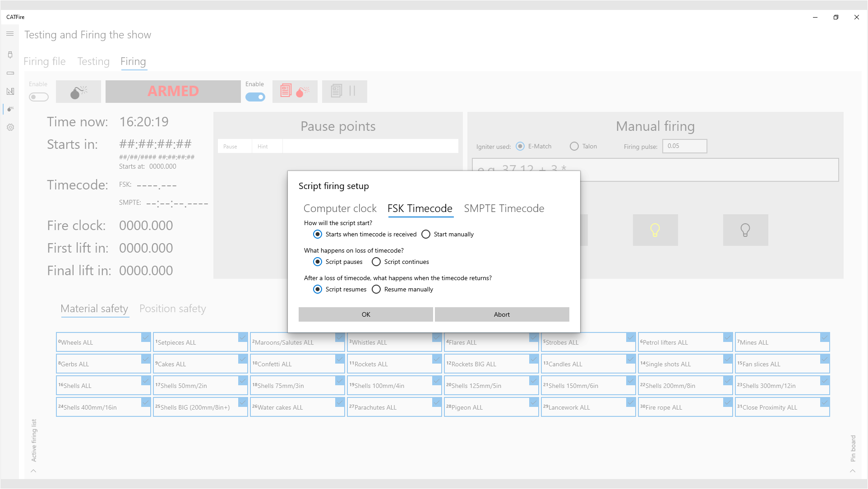Viewport: 868px width, 489px height.
Task: Choose the Resume manually radio option
Action: tap(376, 289)
